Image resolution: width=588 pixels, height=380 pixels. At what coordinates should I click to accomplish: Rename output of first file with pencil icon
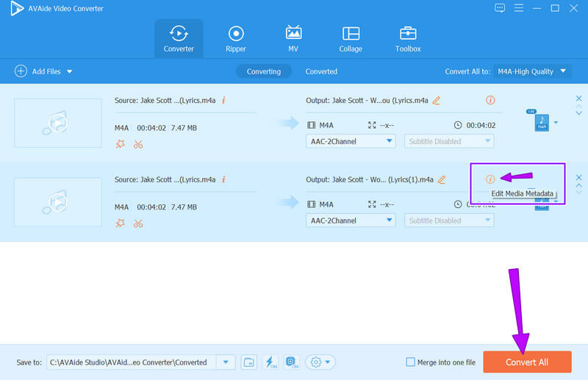(436, 101)
